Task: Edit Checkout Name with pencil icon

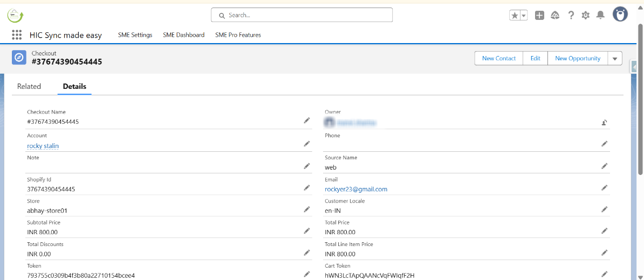Action: pyautogui.click(x=307, y=121)
